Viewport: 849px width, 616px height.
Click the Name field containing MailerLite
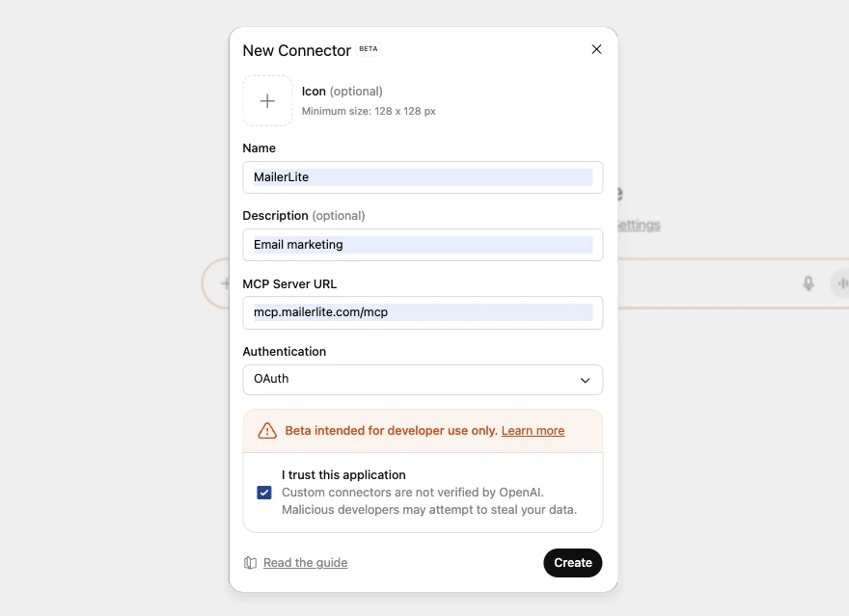click(x=423, y=177)
